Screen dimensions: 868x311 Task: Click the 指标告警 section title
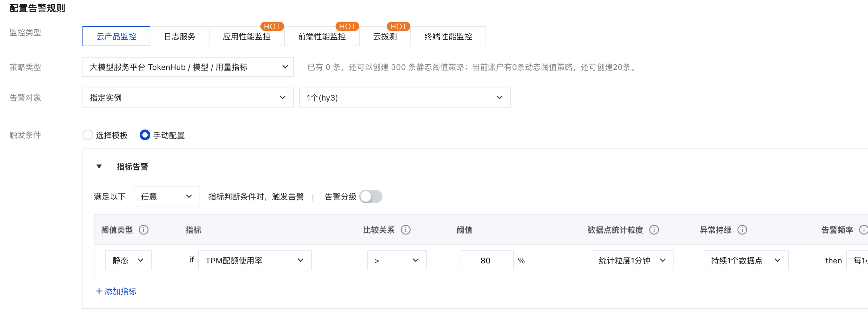coord(132,166)
